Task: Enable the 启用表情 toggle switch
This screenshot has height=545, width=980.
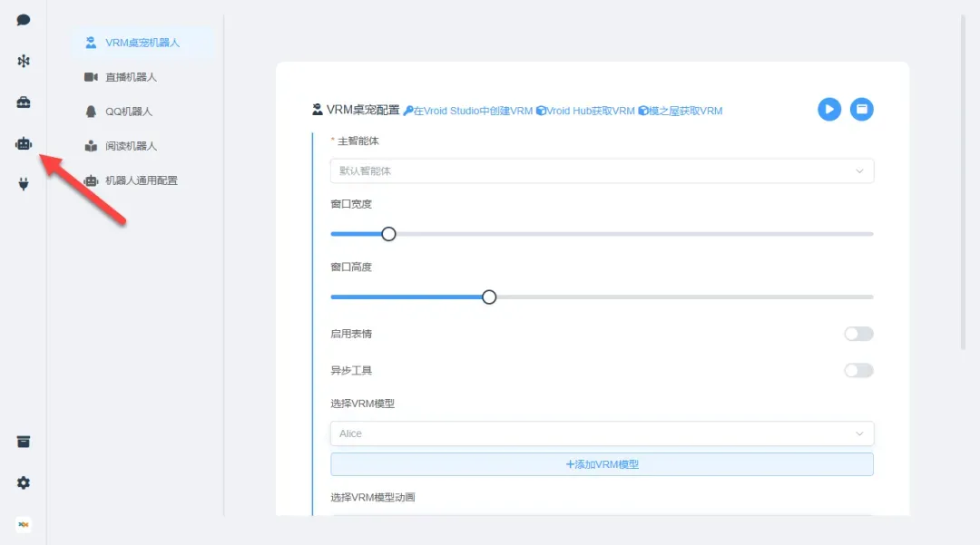Action: (857, 334)
